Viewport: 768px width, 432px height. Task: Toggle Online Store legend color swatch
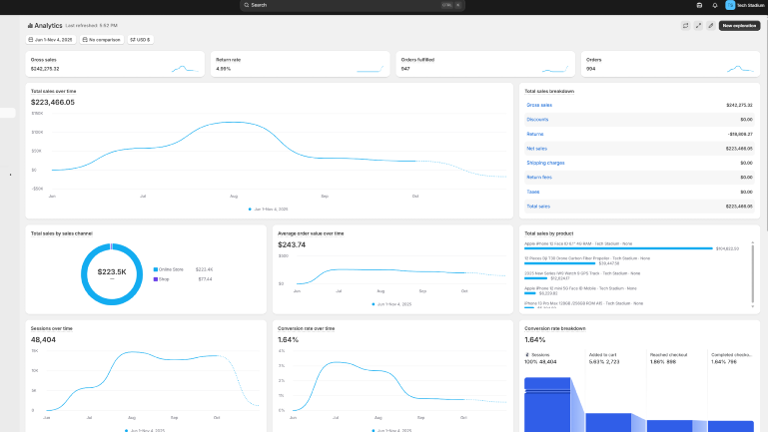point(155,269)
